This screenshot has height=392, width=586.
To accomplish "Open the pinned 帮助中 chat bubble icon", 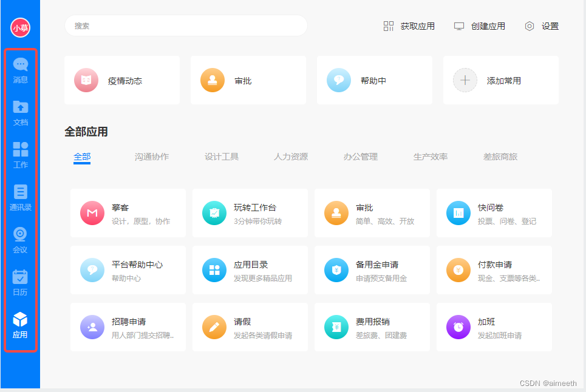I will pos(339,80).
